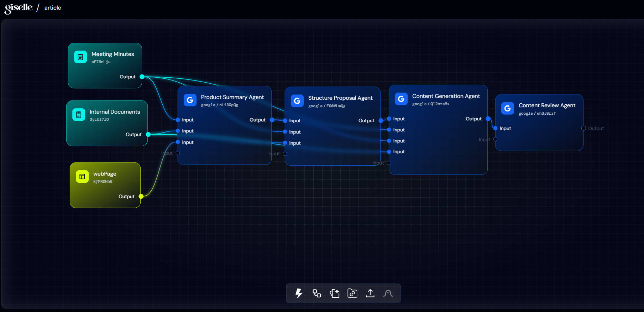Click the webPage node layout icon
Screen dimensions: 644x312
[x=82, y=176]
